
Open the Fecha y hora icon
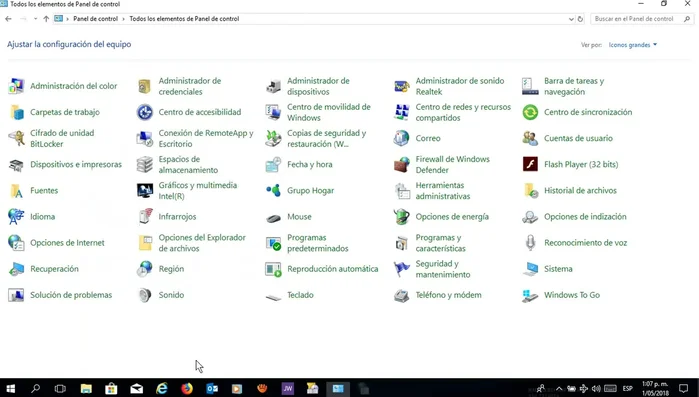coord(273,164)
